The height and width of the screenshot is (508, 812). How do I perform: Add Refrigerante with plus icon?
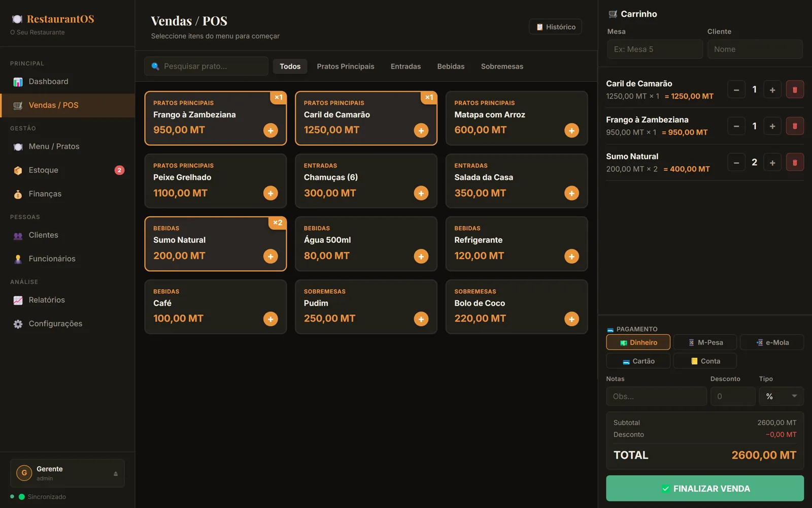pos(571,257)
